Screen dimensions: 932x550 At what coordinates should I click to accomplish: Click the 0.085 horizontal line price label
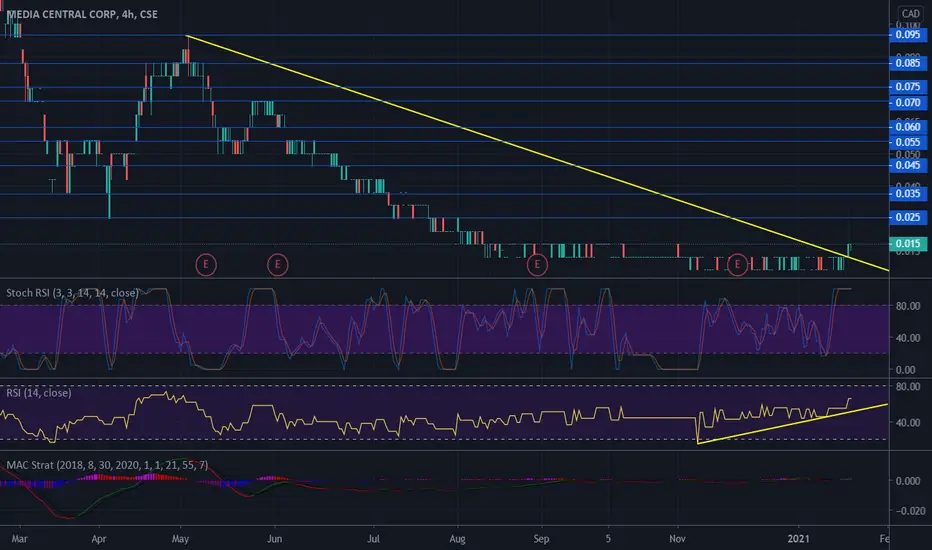tap(908, 63)
